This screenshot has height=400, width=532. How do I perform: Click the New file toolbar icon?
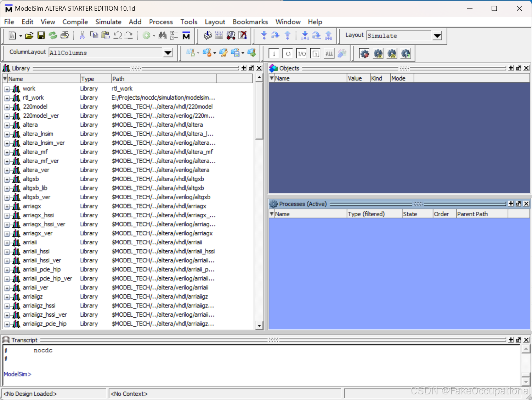[12, 35]
